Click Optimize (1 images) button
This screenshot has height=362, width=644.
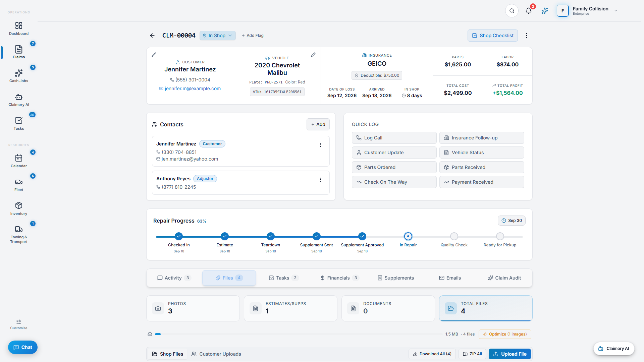[505, 334]
